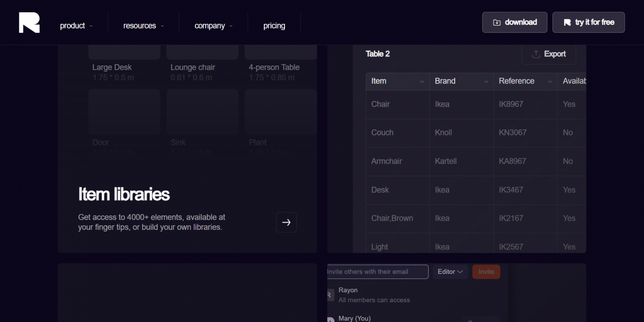Click the Rayon avatar in the members list

(330, 295)
